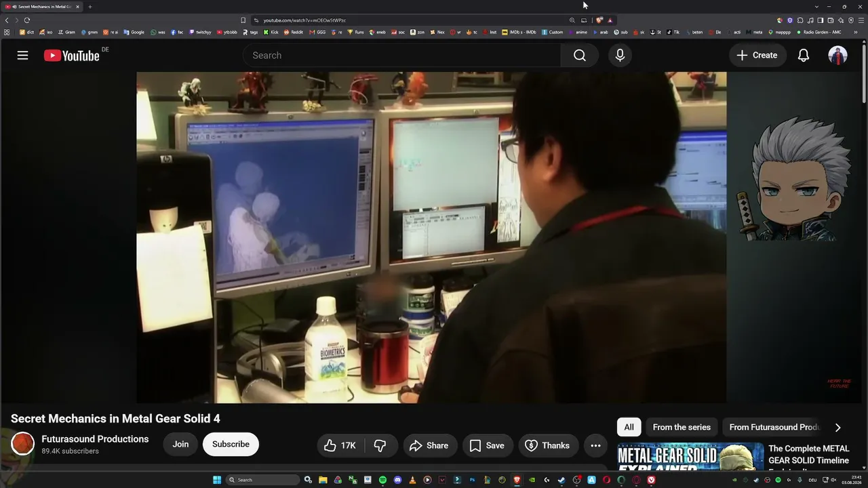This screenshot has height=488, width=868.
Task: Show more filter chips with right chevron
Action: click(x=837, y=427)
